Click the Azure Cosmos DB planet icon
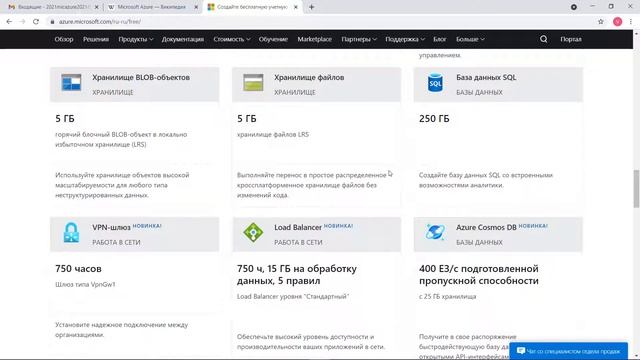The width and height of the screenshot is (640, 360). pos(435,232)
